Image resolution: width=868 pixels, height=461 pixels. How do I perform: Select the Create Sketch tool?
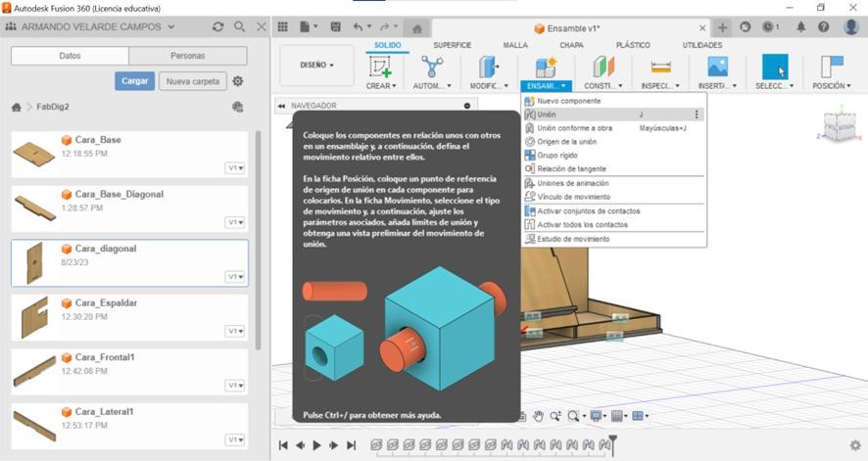click(x=381, y=67)
